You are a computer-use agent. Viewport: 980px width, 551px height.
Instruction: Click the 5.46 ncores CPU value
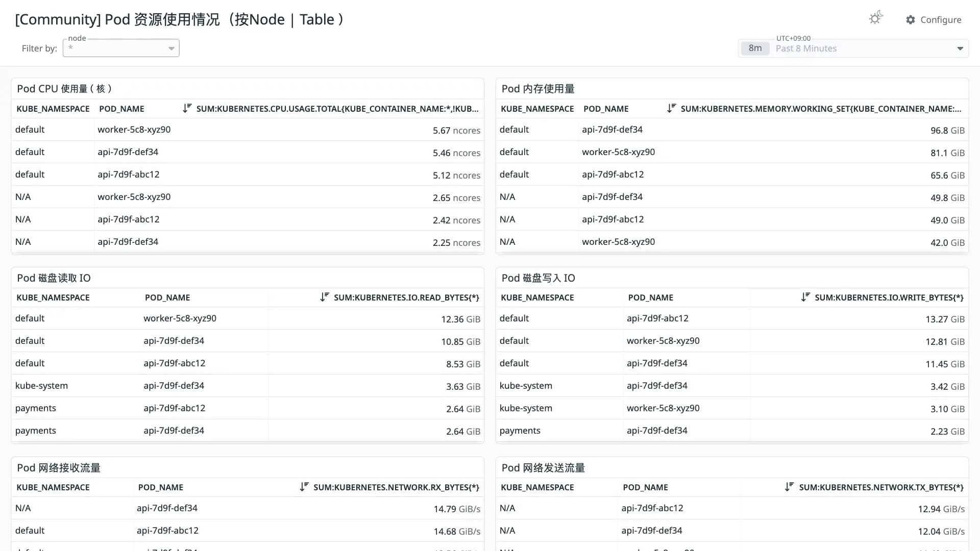(456, 153)
